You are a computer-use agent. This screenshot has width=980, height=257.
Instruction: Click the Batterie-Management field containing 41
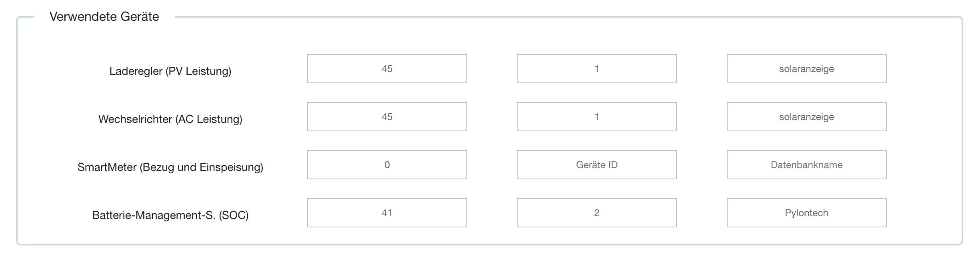[387, 213]
